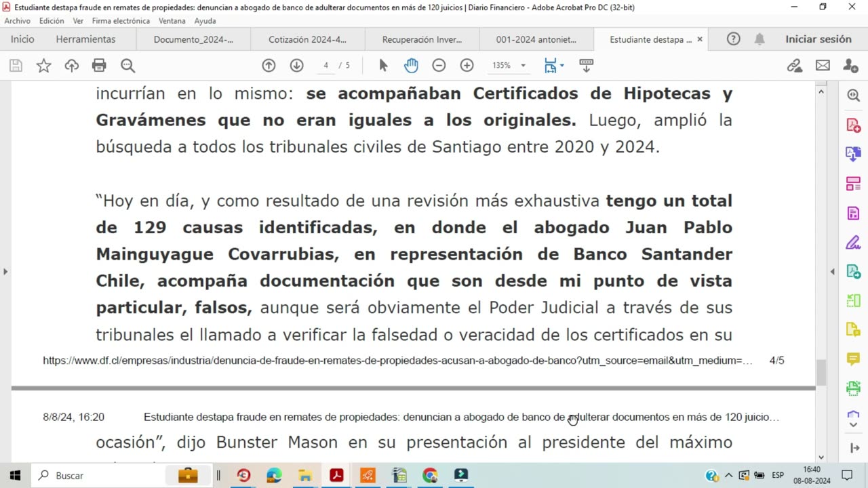Open the Ver menu

coord(78,21)
